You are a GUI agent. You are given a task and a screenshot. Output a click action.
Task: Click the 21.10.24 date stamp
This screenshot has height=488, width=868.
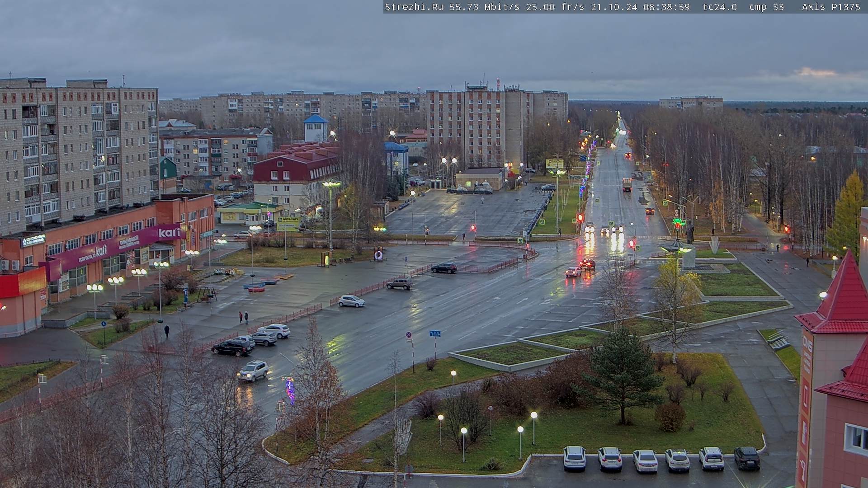[x=614, y=7]
